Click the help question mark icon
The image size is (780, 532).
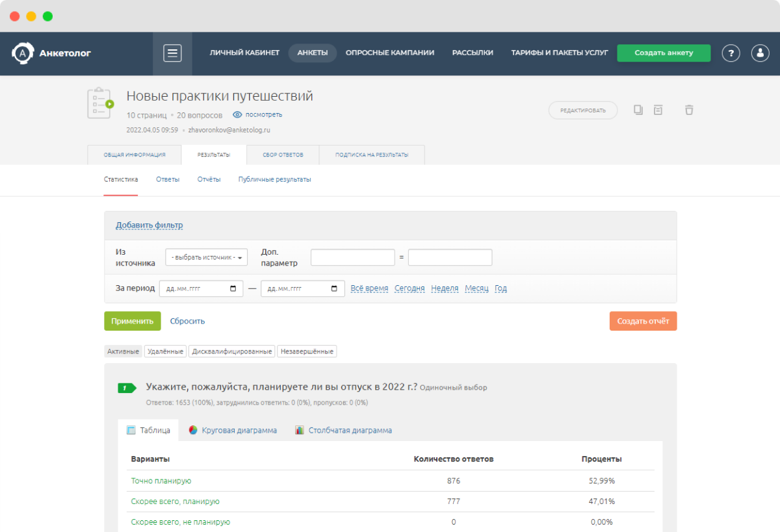731,53
